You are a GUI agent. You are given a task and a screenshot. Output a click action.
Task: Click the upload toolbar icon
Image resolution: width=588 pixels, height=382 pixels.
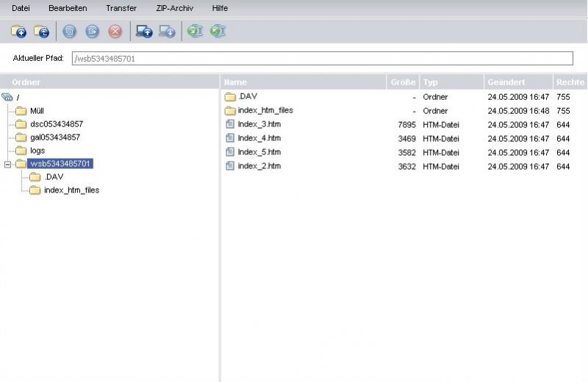(144, 32)
